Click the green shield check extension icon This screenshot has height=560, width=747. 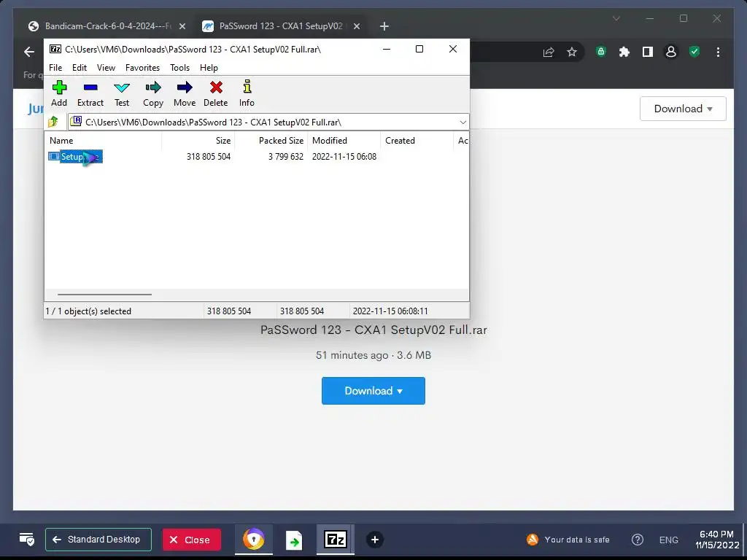[694, 52]
